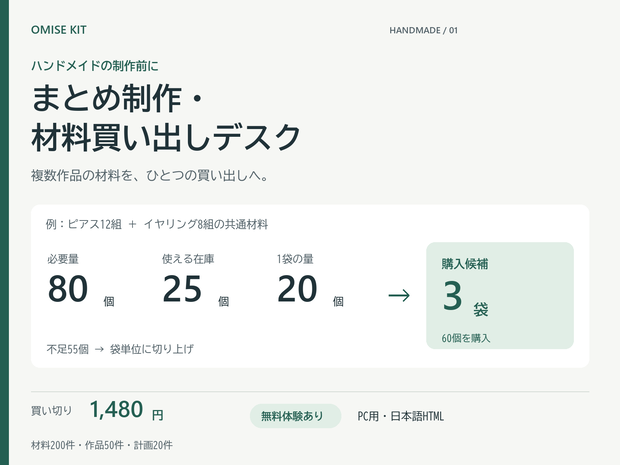Viewport: 620px width, 465px height.
Task: Click the arrow icon before 購入候補
Action: (x=399, y=295)
